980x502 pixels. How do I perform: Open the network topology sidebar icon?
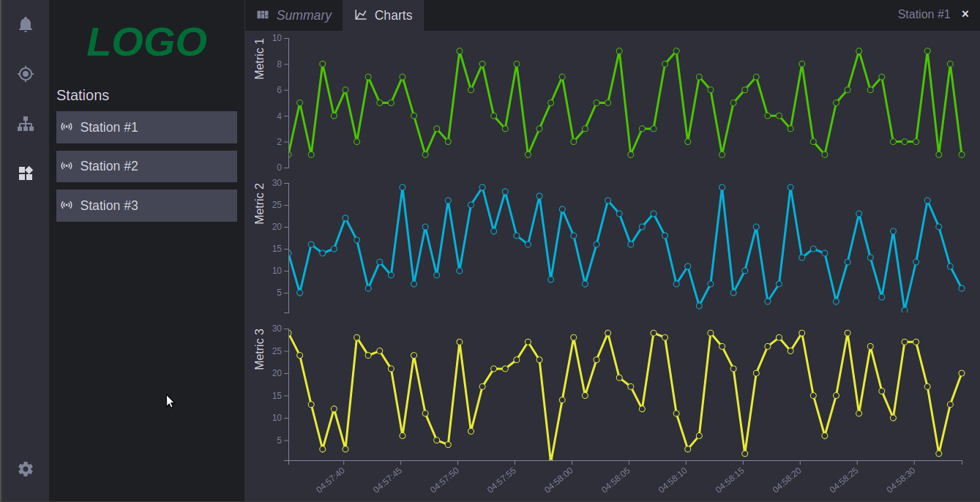(x=25, y=124)
